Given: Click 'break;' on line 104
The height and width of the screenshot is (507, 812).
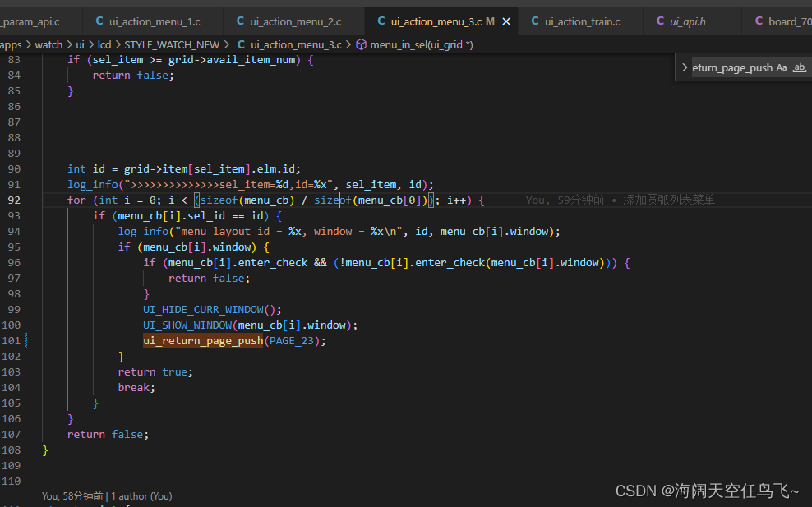Looking at the screenshot, I should (136, 387).
